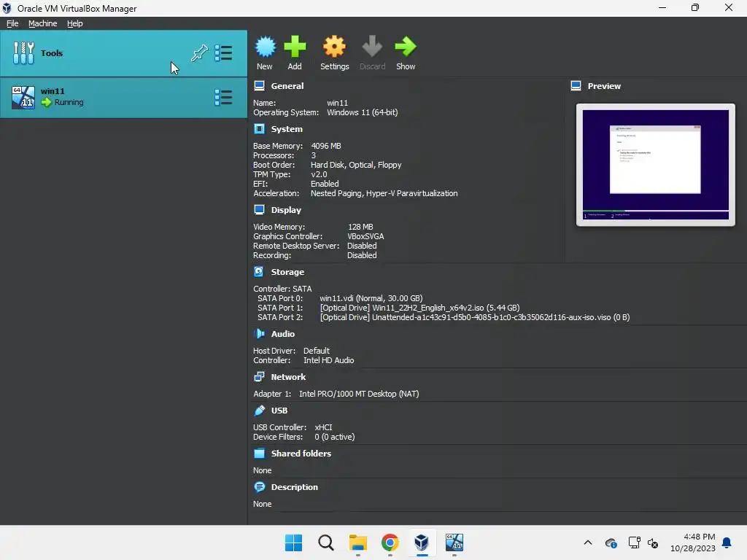Click the green Show arrow icon
Viewport: 747px width, 560px height.
point(406,47)
